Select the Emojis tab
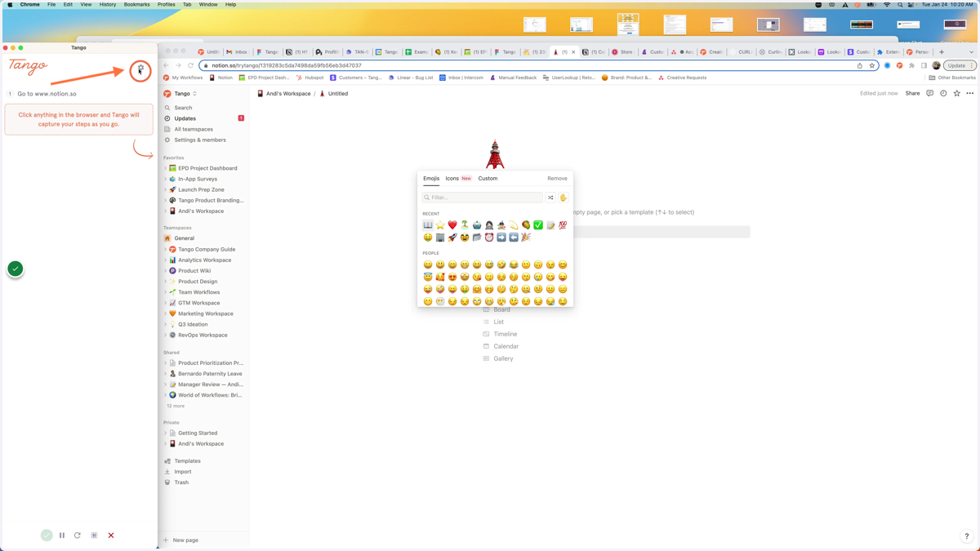Image resolution: width=980 pixels, height=551 pixels. tap(431, 178)
